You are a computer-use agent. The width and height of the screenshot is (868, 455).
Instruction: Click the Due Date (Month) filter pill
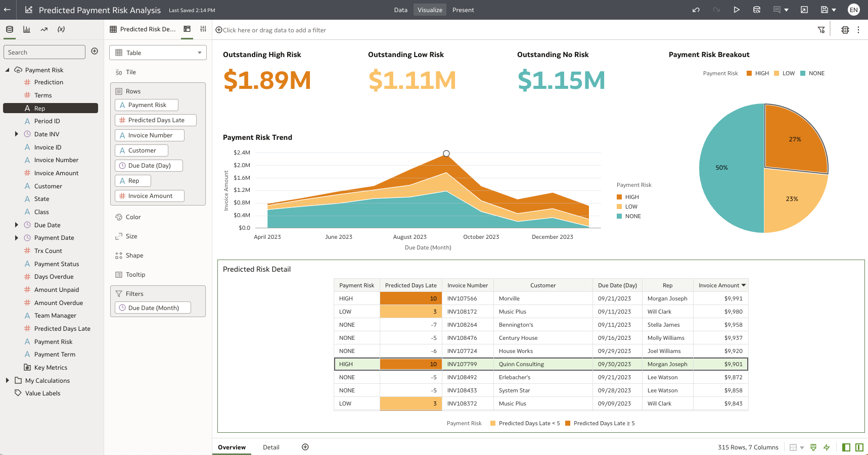(x=153, y=308)
